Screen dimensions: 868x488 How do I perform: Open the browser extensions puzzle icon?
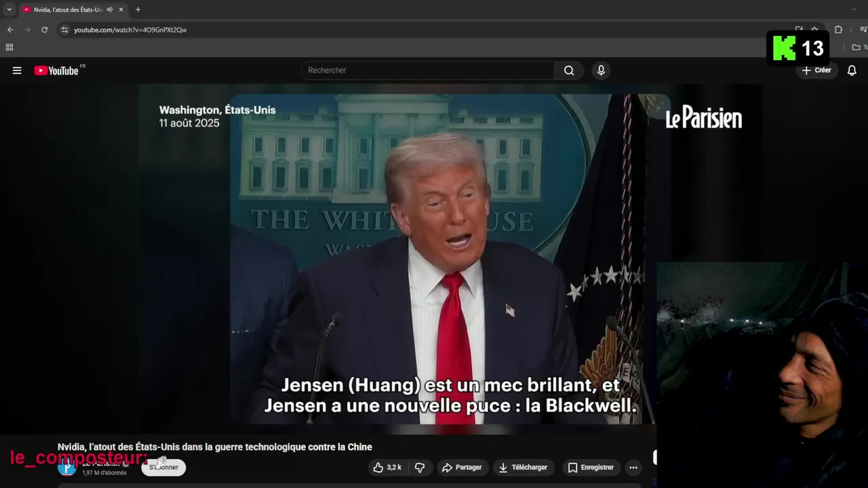tap(838, 30)
